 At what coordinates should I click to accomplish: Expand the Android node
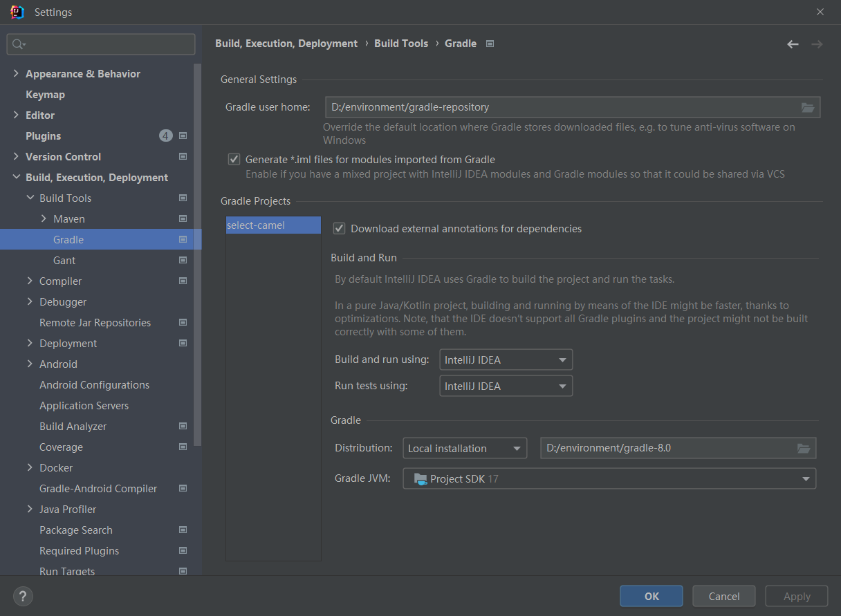[30, 364]
